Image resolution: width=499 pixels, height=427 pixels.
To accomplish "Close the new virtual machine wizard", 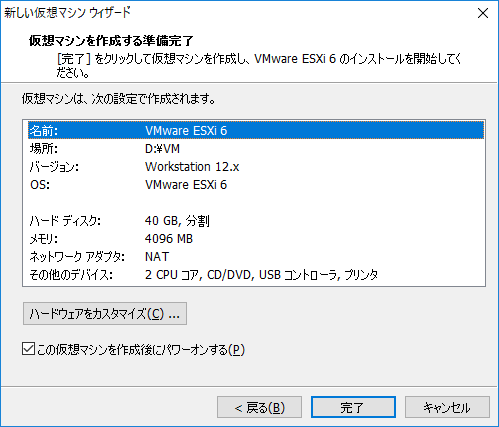I will [483, 13].
